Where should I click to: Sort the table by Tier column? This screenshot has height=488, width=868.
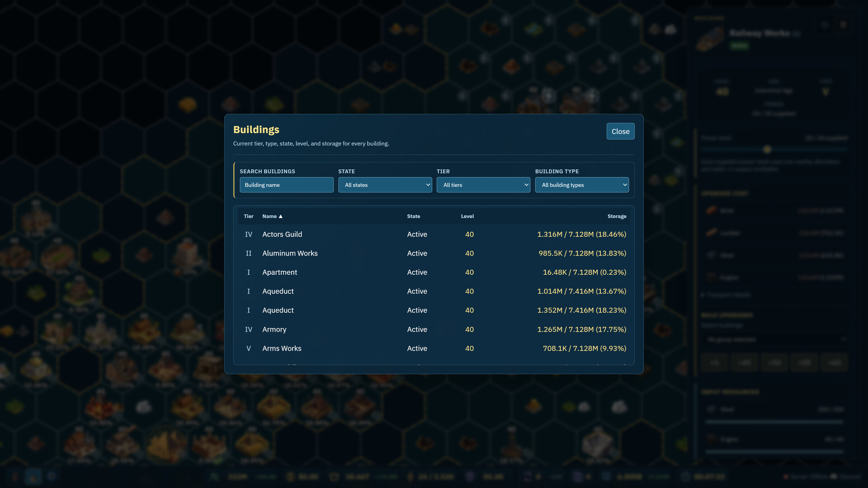(x=249, y=216)
